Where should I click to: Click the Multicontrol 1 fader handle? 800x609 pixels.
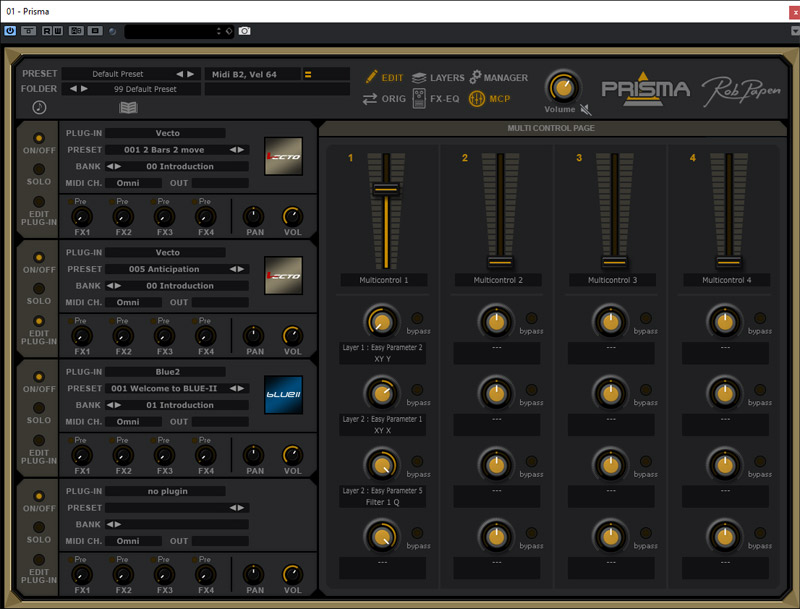[x=386, y=190]
